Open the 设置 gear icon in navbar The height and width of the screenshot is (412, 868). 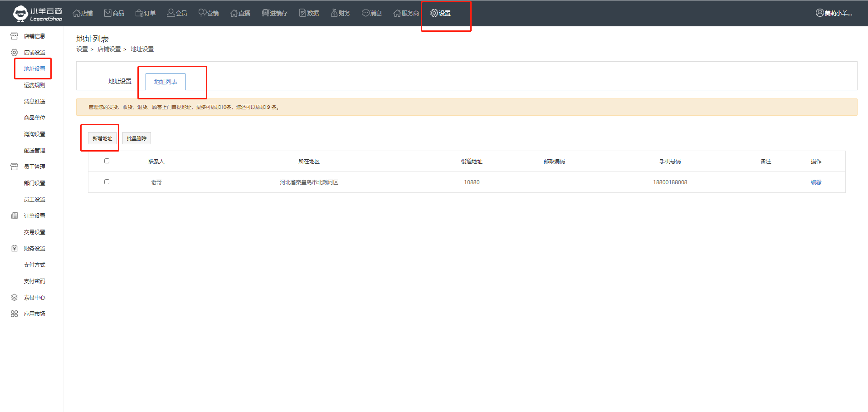(x=434, y=13)
